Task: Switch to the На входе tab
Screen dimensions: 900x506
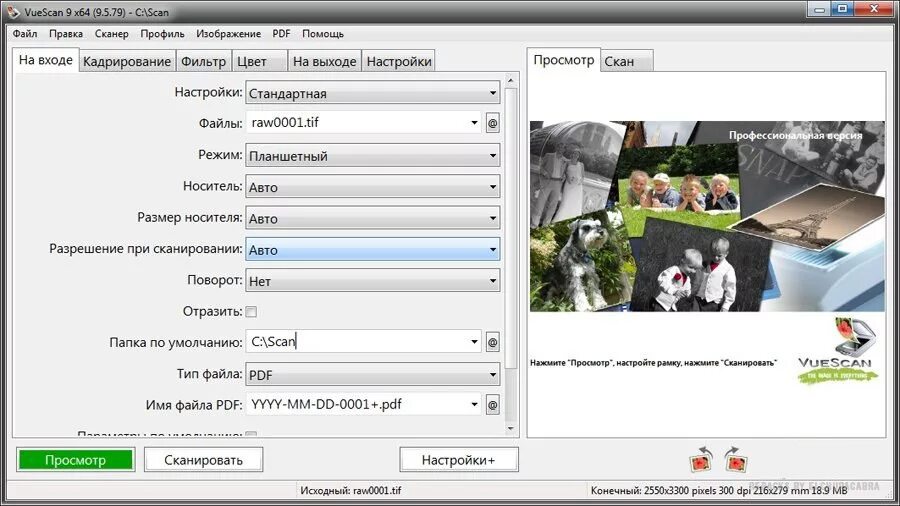Action: 45,60
